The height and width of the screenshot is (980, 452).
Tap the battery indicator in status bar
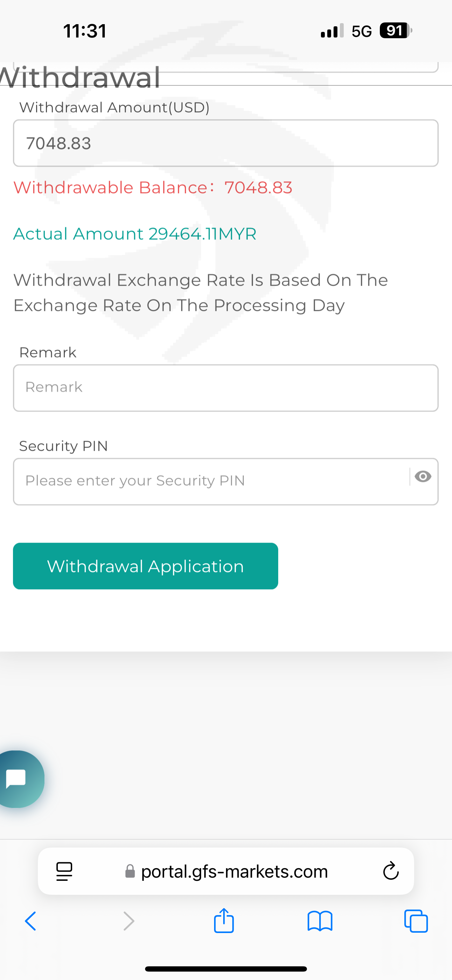[x=396, y=31]
